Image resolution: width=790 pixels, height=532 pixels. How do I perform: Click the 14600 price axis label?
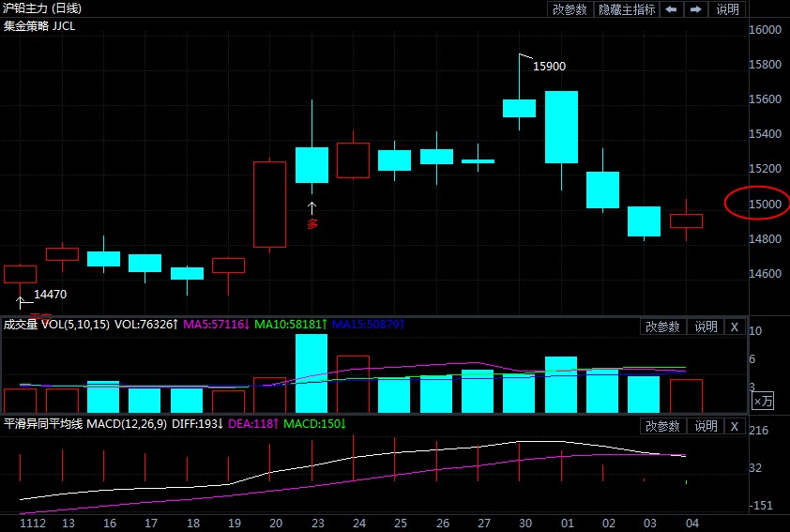pos(765,274)
